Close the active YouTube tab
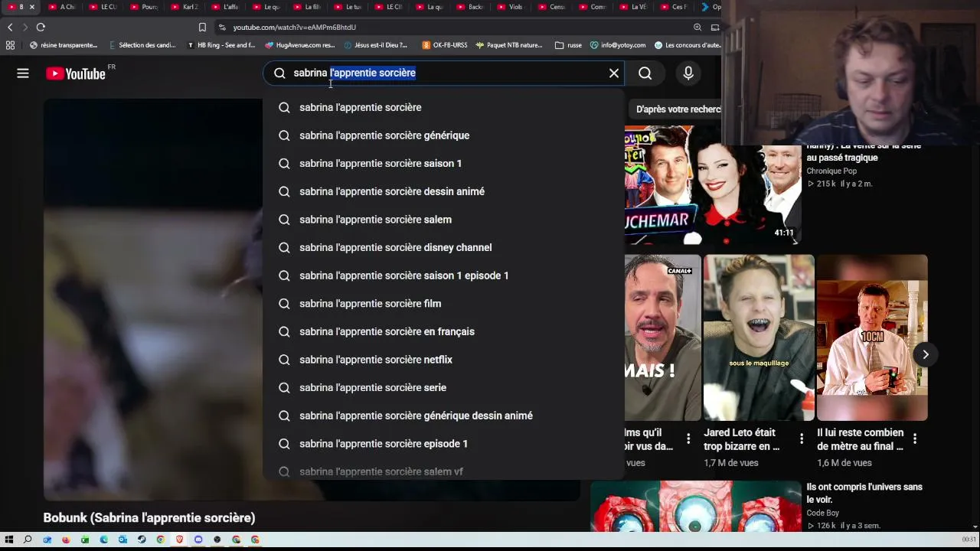980x551 pixels. pos(31,7)
